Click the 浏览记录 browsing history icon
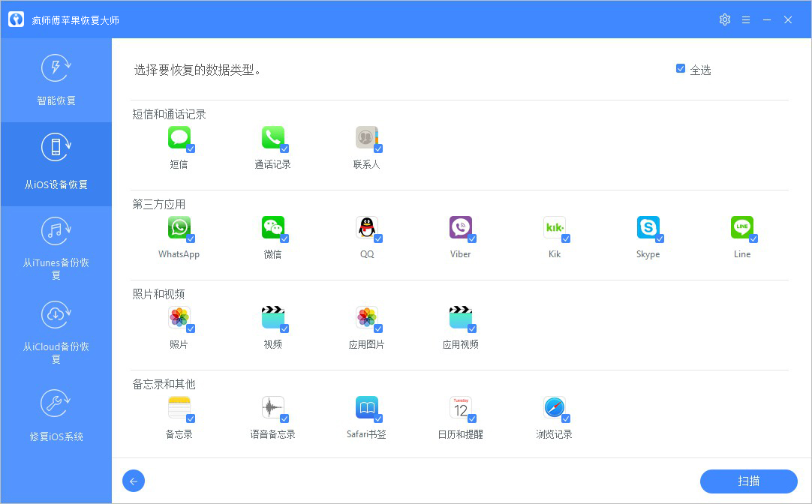812x504 pixels. (554, 408)
